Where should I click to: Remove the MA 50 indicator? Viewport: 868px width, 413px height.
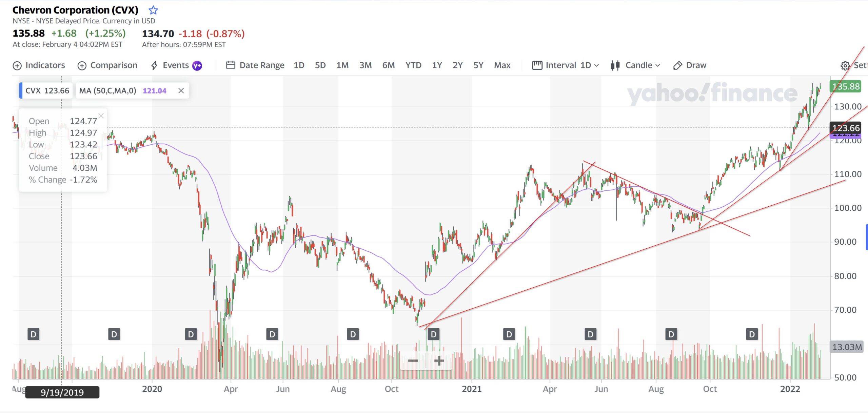point(181,91)
